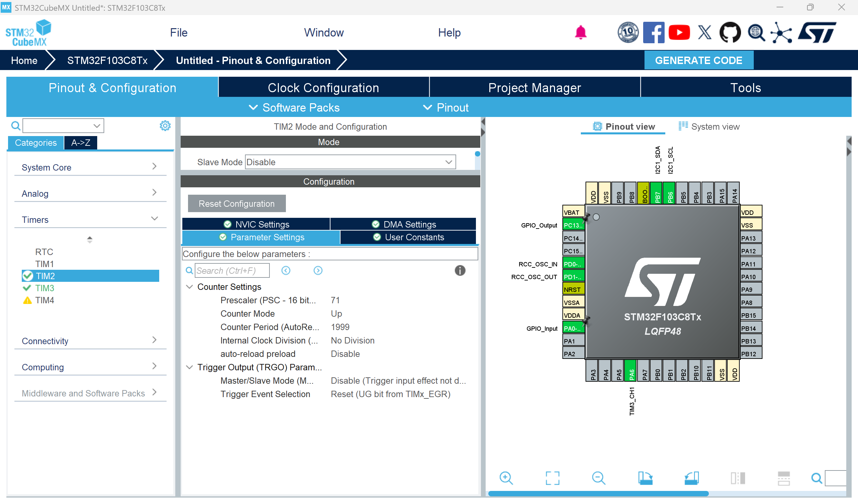
Task: Click the Pinout view chip icon
Action: (597, 126)
